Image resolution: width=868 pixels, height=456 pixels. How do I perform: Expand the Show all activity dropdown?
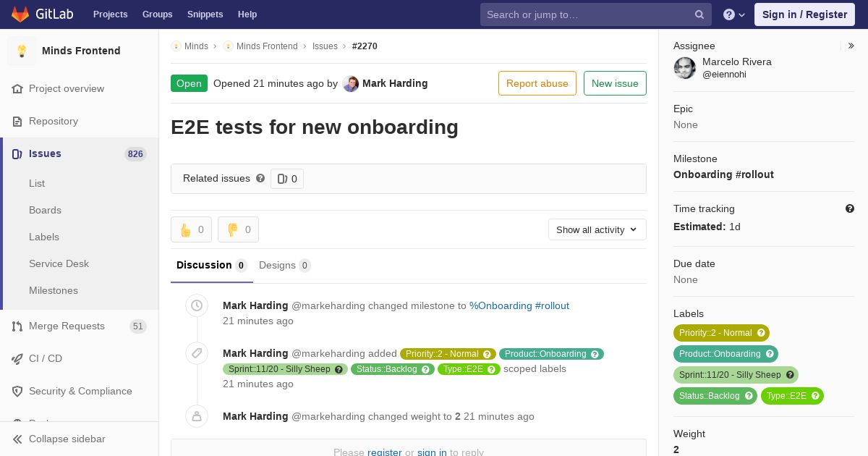[597, 229]
